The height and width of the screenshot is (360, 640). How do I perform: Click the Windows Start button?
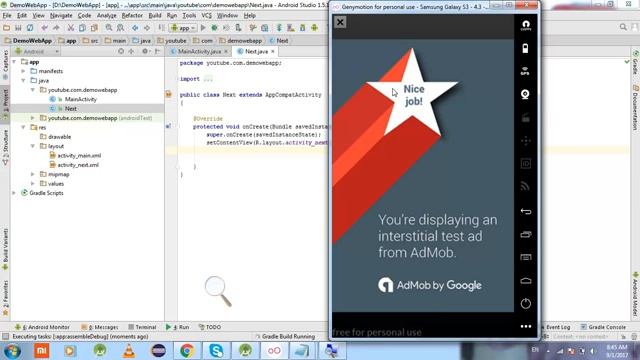click(x=12, y=351)
